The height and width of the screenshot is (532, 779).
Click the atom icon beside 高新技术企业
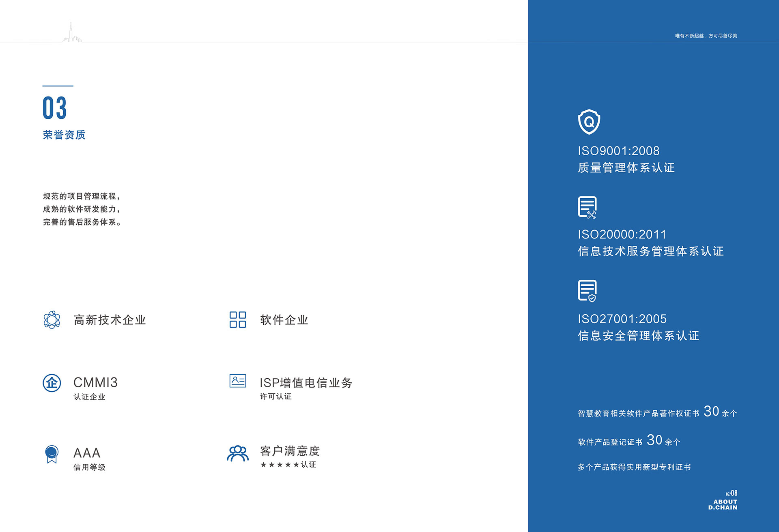[x=52, y=320]
